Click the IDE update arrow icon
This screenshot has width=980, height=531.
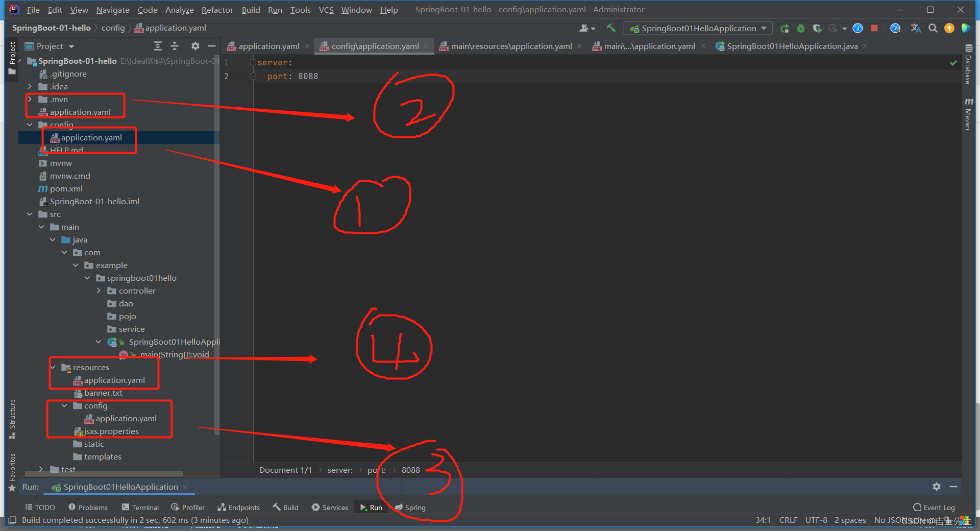tap(949, 28)
